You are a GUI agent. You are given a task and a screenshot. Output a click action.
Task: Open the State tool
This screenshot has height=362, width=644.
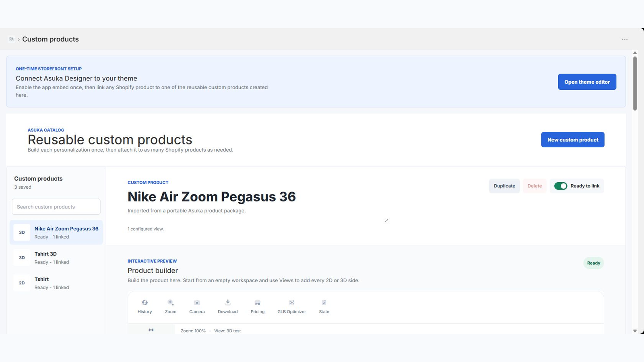click(x=324, y=306)
